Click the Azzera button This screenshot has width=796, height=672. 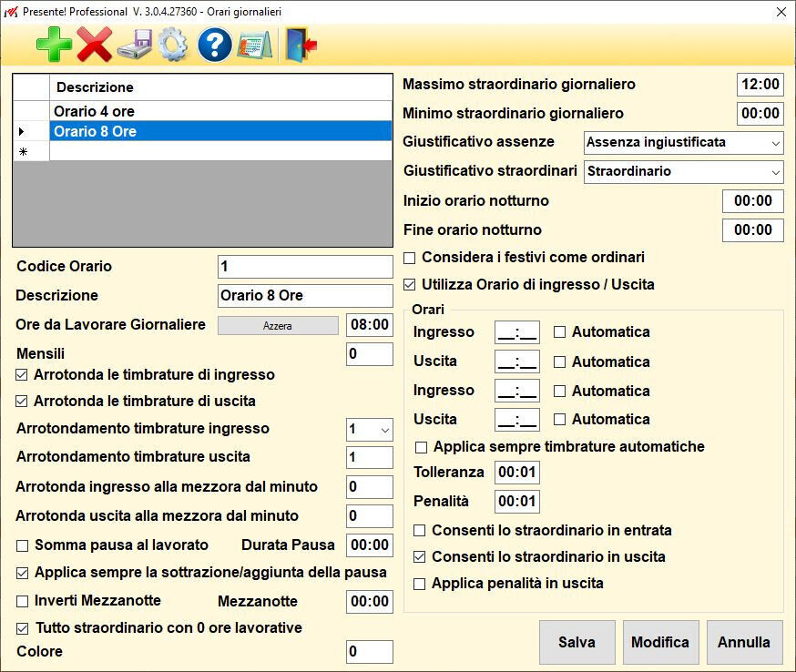[278, 326]
